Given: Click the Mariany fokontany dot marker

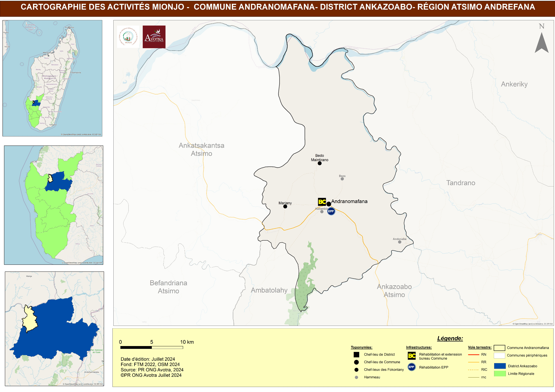Looking at the screenshot, I should (x=285, y=206).
